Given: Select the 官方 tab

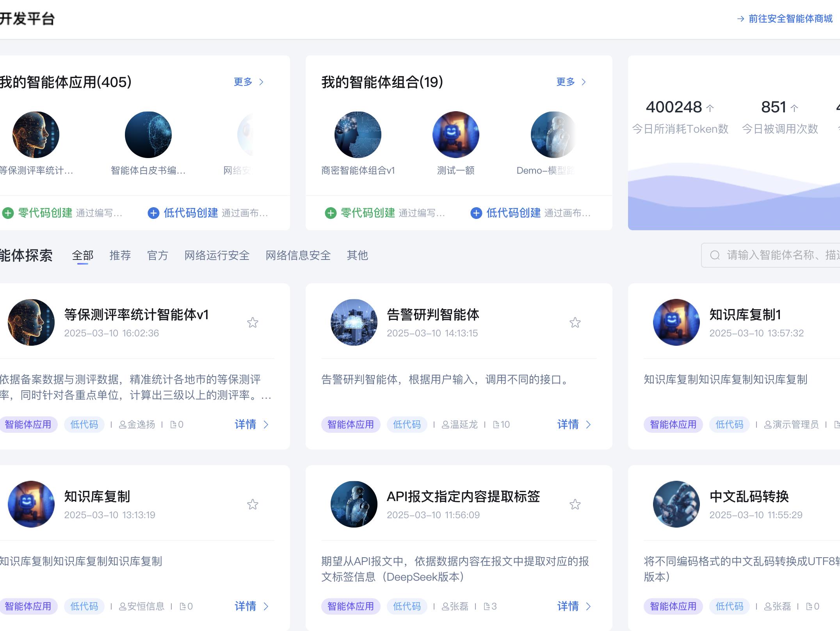Looking at the screenshot, I should point(158,256).
